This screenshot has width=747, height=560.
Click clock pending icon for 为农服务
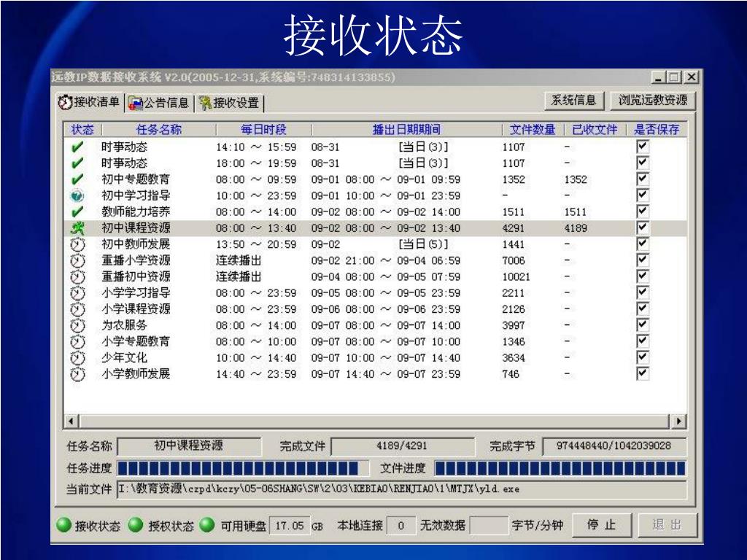[77, 325]
